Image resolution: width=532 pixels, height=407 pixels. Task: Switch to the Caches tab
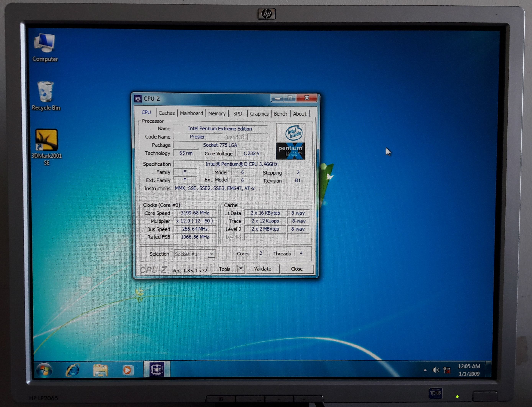(167, 113)
